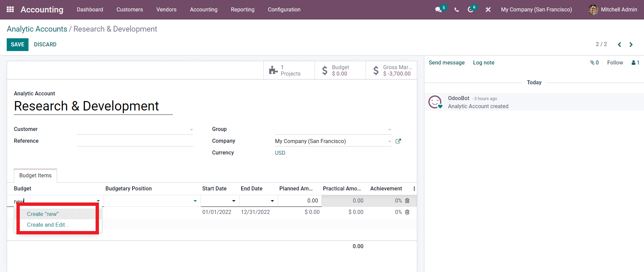Open the conversations icon with badge 5
Screen dimensions: 644x272
click(x=439, y=9)
